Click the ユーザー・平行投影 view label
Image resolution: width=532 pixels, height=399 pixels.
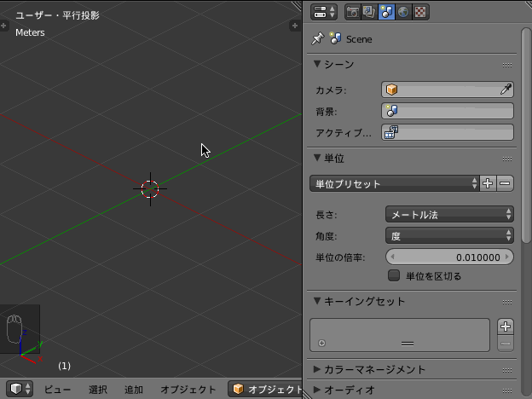[57, 15]
